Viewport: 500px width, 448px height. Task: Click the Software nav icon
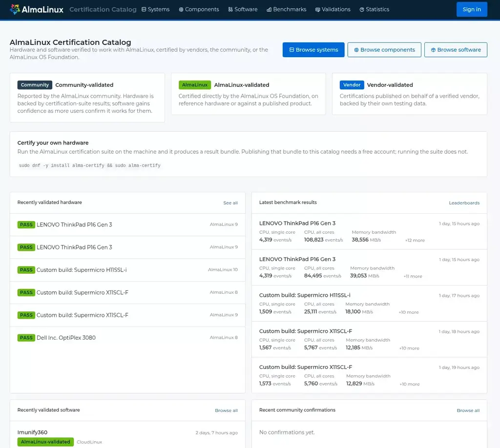230,10
